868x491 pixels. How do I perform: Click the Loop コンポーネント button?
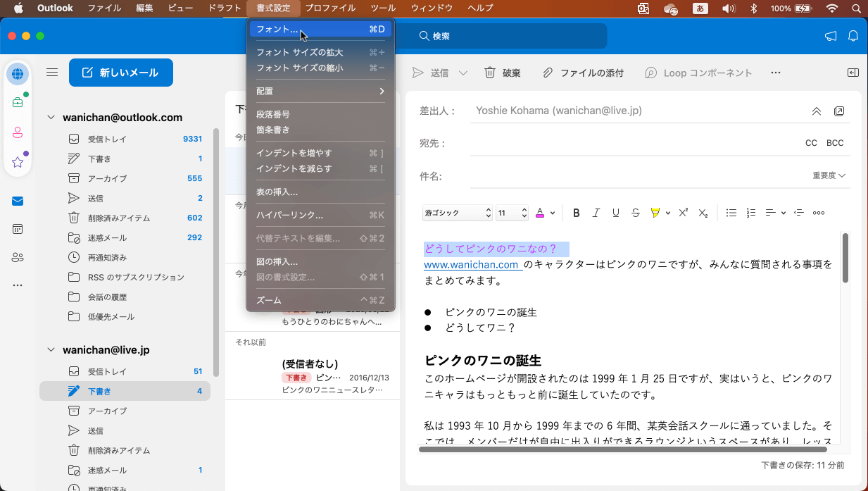698,73
